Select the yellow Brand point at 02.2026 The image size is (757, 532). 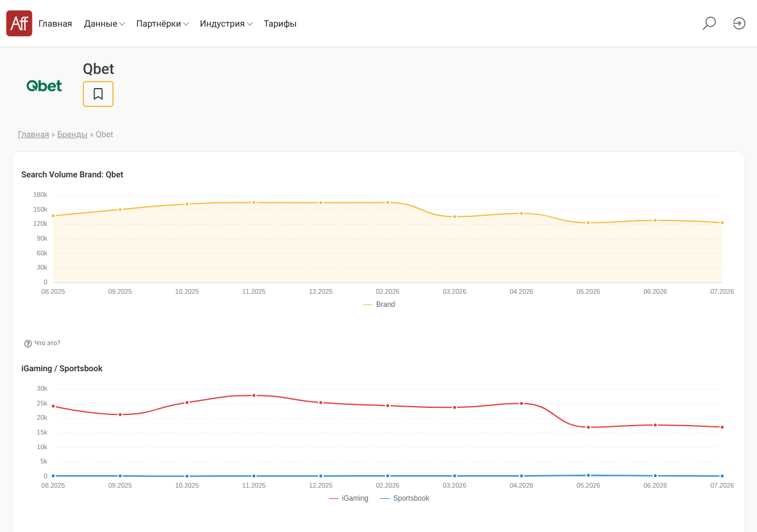point(388,202)
